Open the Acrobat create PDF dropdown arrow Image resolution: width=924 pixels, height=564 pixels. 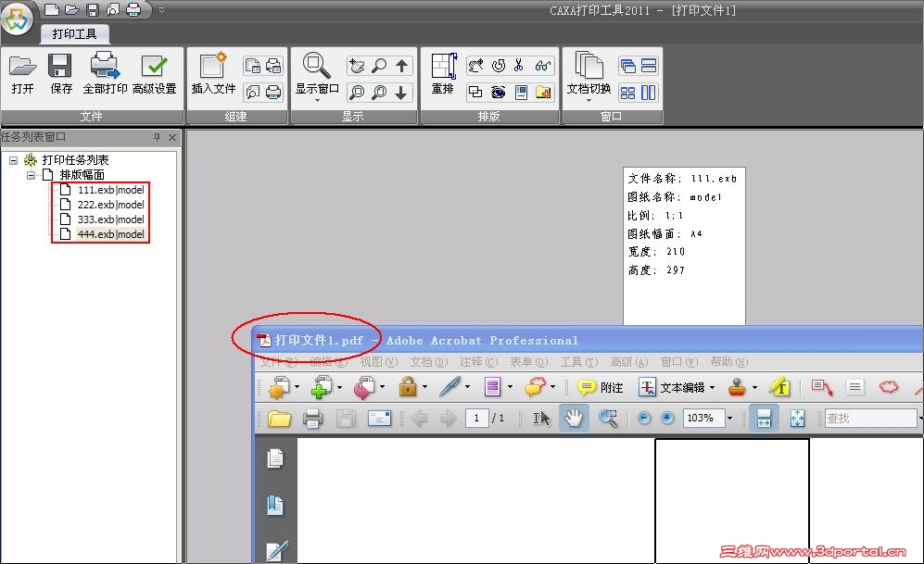[297, 387]
